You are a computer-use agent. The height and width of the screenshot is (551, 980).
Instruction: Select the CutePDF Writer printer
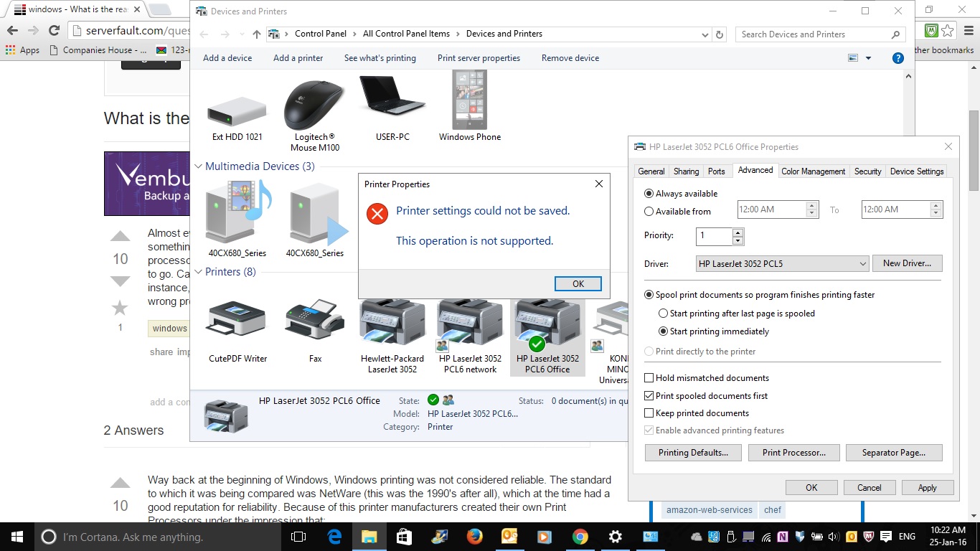pos(237,320)
